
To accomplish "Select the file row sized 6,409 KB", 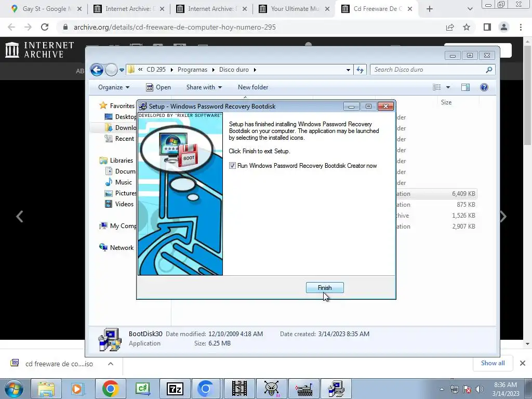I will click(x=436, y=194).
